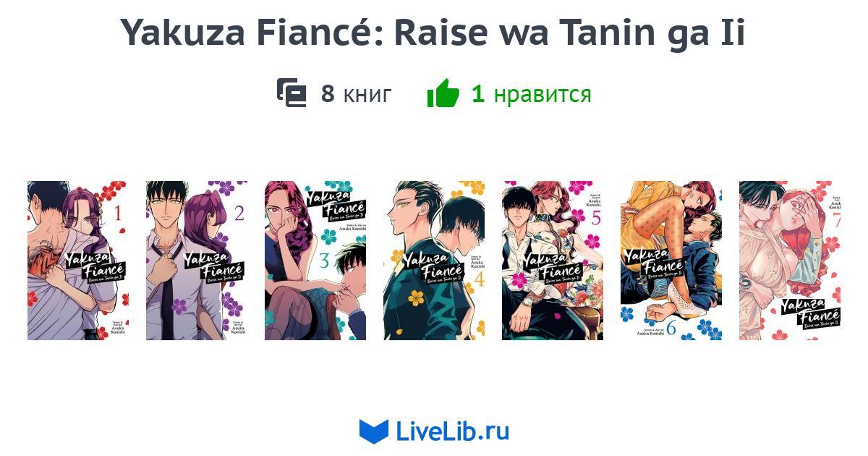Image resolution: width=868 pixels, height=456 pixels.
Task: Open Yakuza Fiancé volume 4 cover
Action: [434, 261]
